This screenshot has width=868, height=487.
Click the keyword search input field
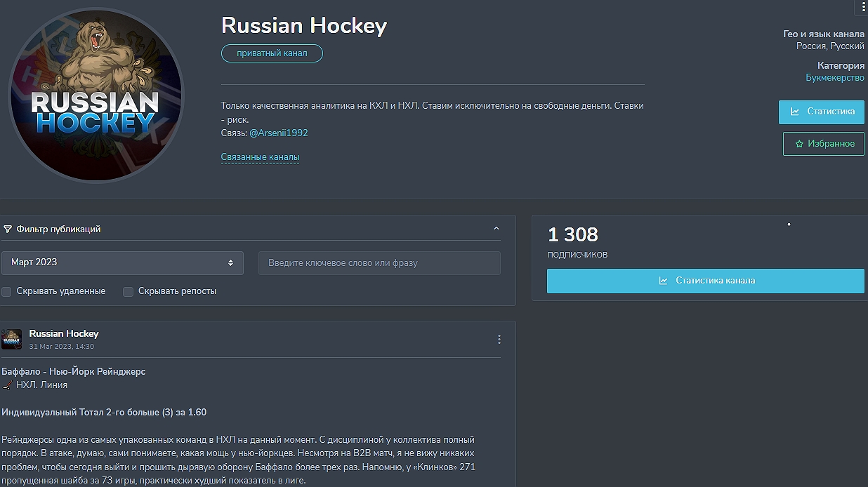pyautogui.click(x=379, y=263)
